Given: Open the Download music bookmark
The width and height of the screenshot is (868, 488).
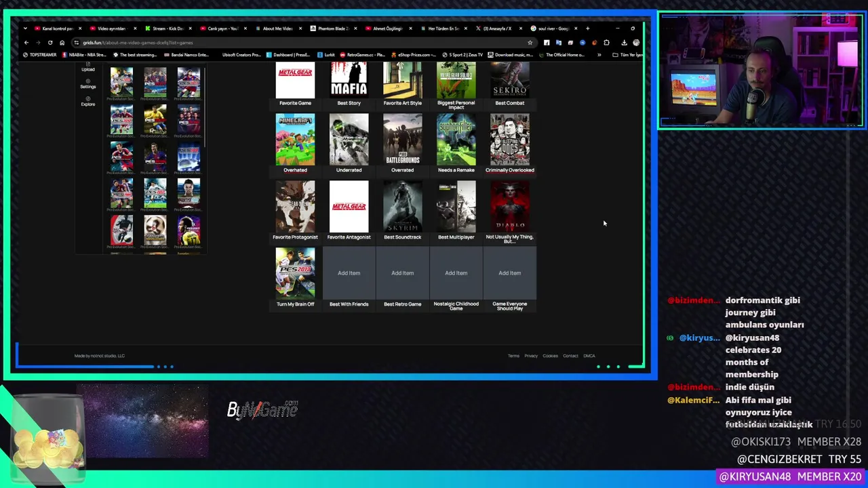Looking at the screenshot, I should 511,55.
